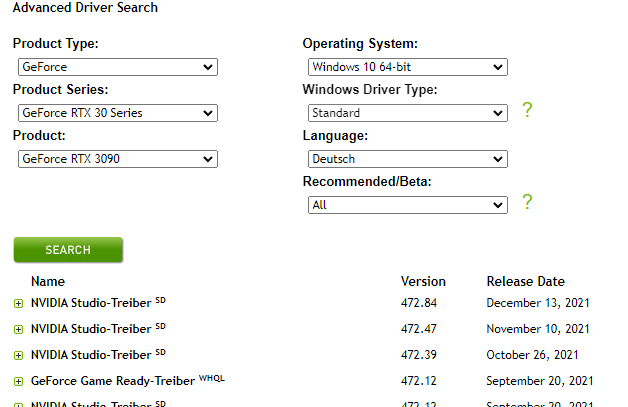Open help icon next to Windows Driver Type
The width and height of the screenshot is (628, 407).
tap(527, 110)
